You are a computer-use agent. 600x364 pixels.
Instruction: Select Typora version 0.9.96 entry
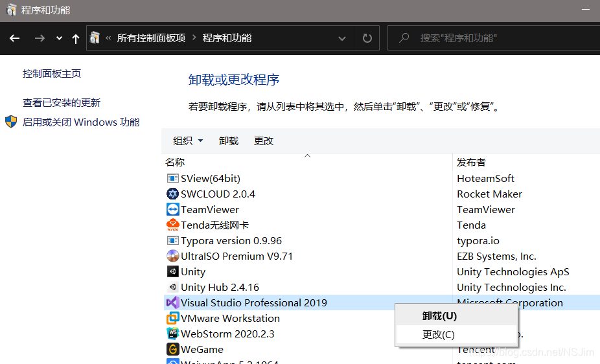point(231,240)
